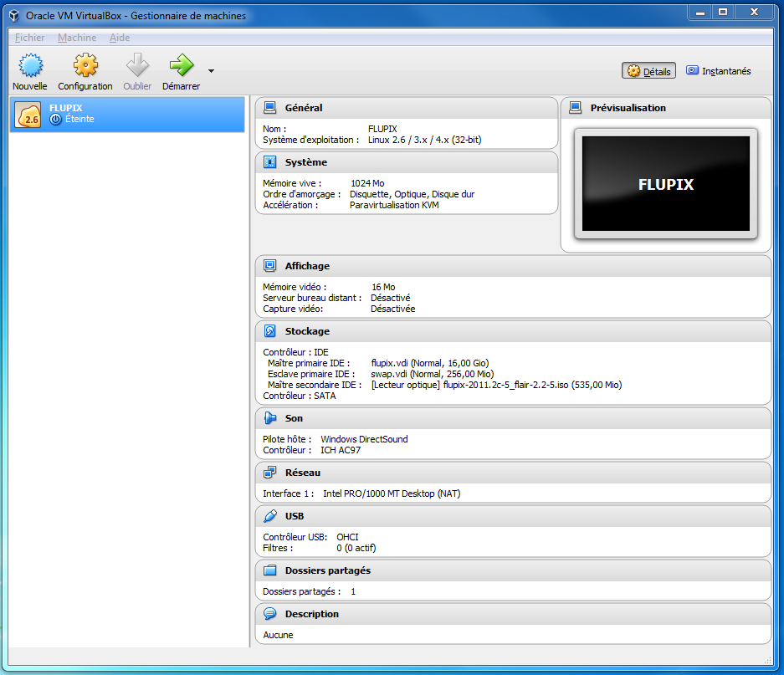Open the Description section header title
This screenshot has width=784, height=675.
312,614
